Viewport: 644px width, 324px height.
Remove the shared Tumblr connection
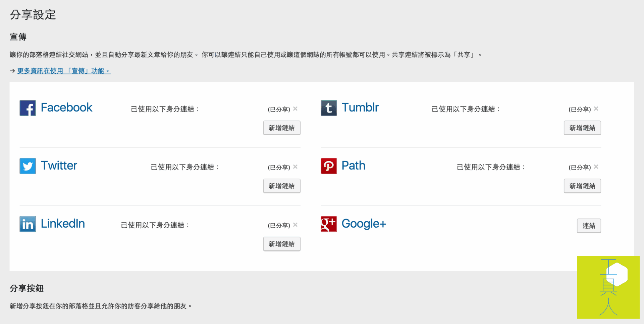click(x=596, y=108)
